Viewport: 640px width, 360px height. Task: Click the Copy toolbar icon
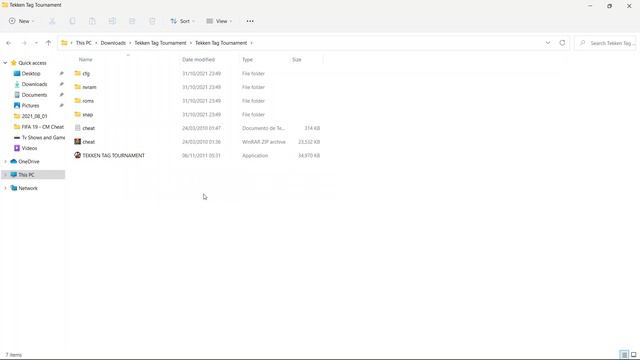coord(72,21)
